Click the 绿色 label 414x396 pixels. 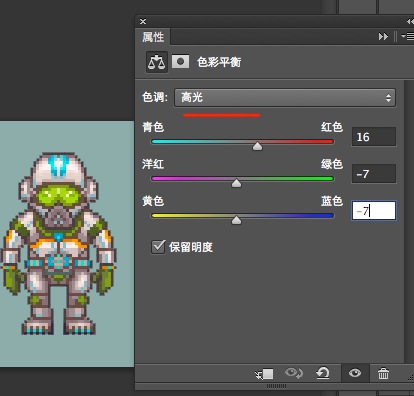pyautogui.click(x=332, y=164)
